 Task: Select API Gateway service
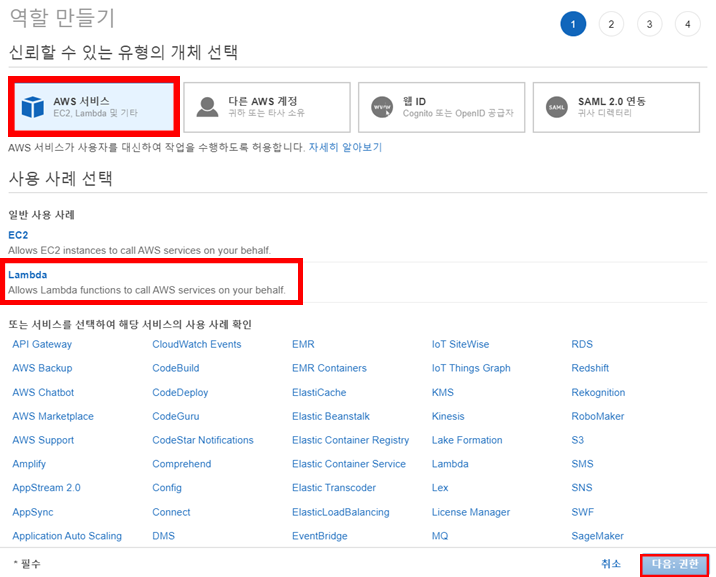tap(42, 344)
